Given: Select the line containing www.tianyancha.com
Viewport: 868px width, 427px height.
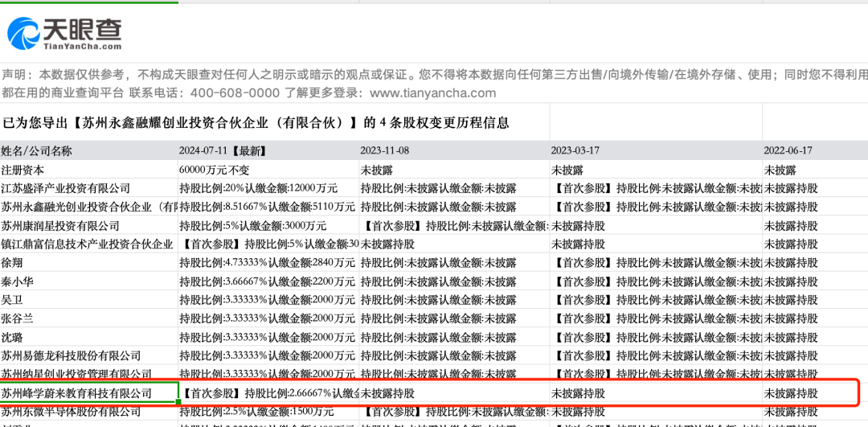Looking at the screenshot, I should (248, 92).
